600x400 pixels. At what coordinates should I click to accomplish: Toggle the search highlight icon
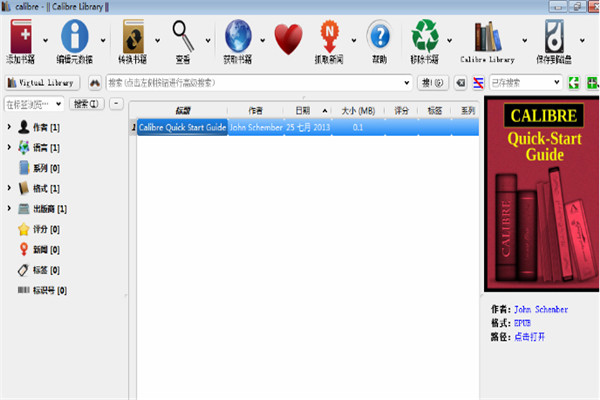tap(478, 83)
